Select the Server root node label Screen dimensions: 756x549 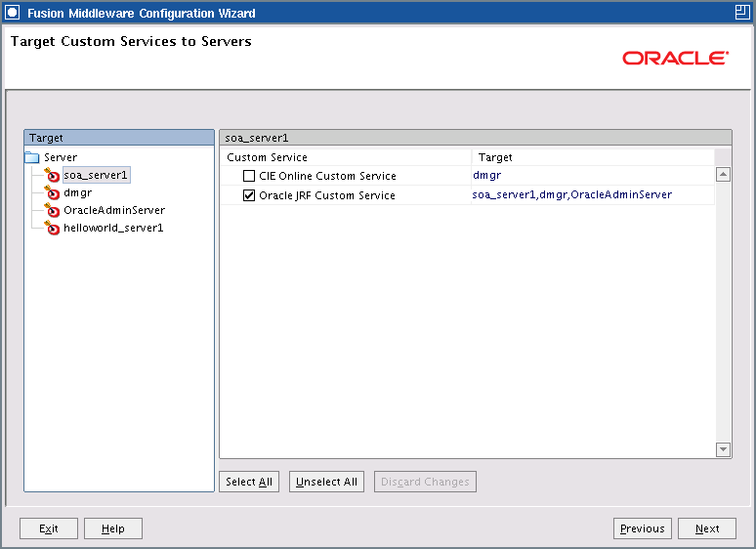click(x=61, y=157)
